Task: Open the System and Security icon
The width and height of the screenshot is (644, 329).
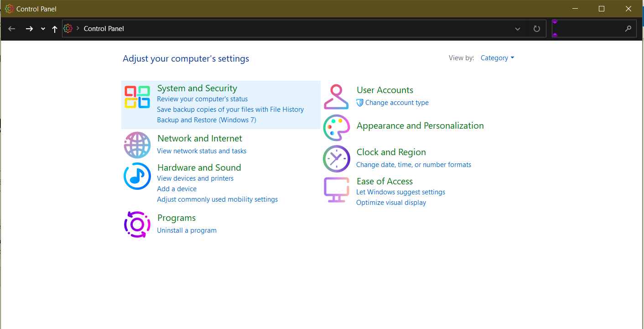Action: [137, 97]
